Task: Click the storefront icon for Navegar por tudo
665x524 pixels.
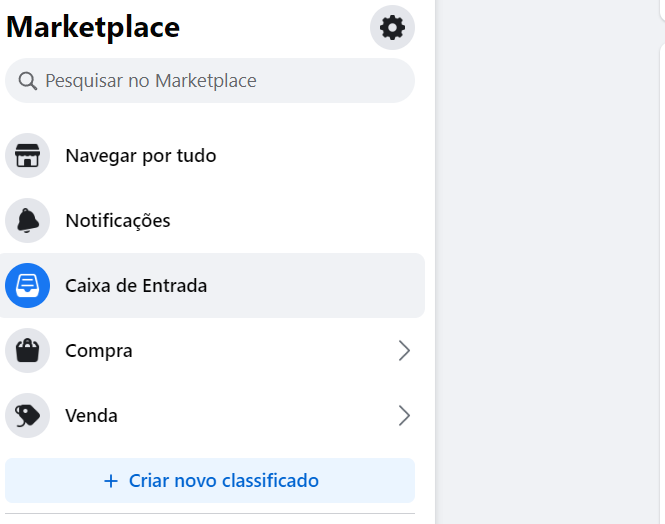Action: tap(28, 156)
